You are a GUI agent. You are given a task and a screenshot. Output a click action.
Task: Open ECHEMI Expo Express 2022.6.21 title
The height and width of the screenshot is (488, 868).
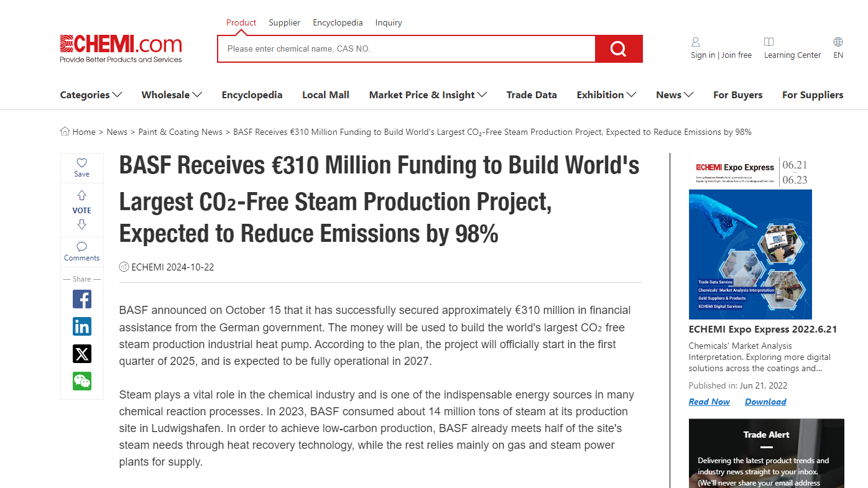tap(763, 329)
